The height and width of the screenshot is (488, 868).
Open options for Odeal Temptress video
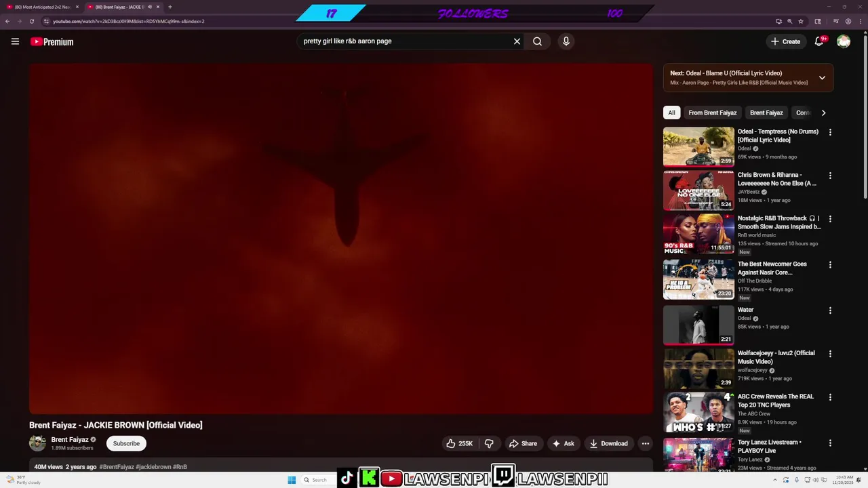click(830, 132)
